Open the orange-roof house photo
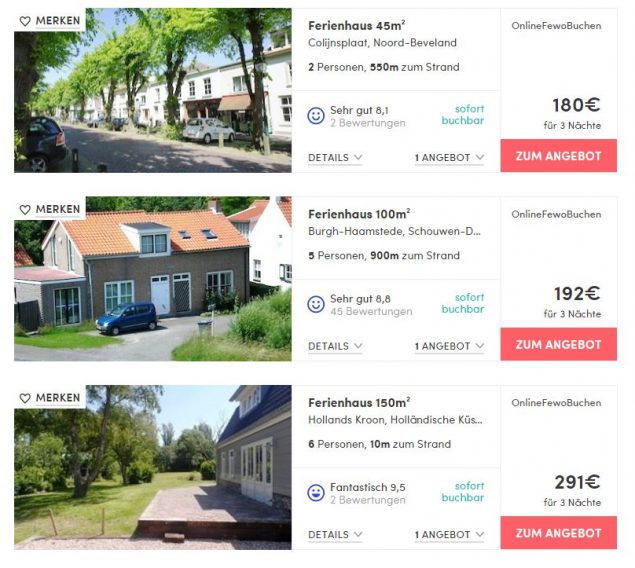 pyautogui.click(x=153, y=279)
